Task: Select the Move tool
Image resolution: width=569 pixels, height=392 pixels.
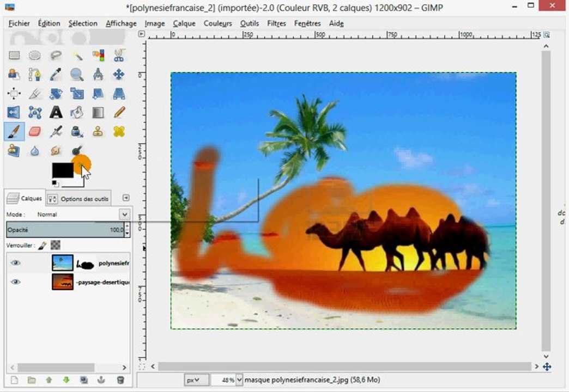Action: coord(119,75)
